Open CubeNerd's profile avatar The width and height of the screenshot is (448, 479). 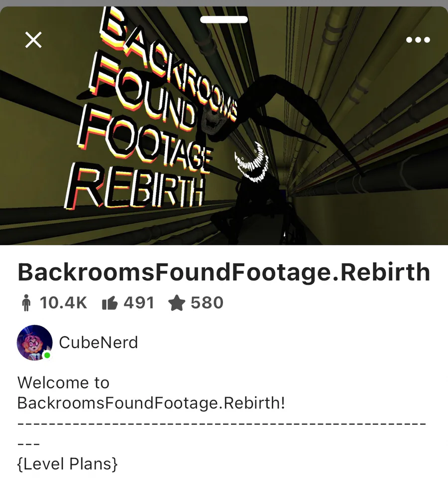(34, 342)
